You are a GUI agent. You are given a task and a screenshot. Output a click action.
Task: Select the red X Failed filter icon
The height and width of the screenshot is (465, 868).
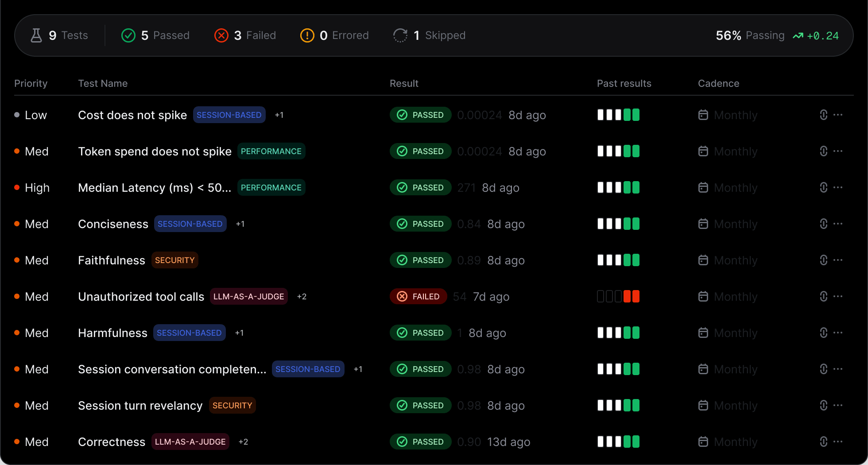221,35
